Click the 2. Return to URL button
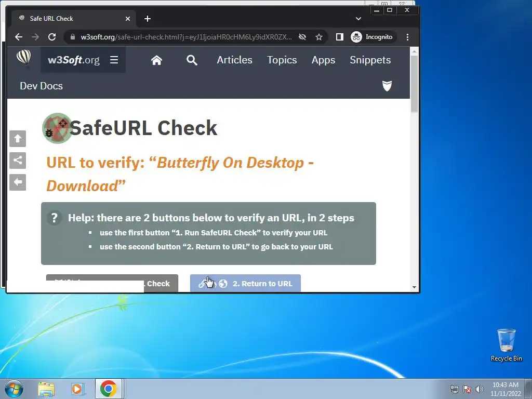The height and width of the screenshot is (399, 532). pyautogui.click(x=245, y=283)
